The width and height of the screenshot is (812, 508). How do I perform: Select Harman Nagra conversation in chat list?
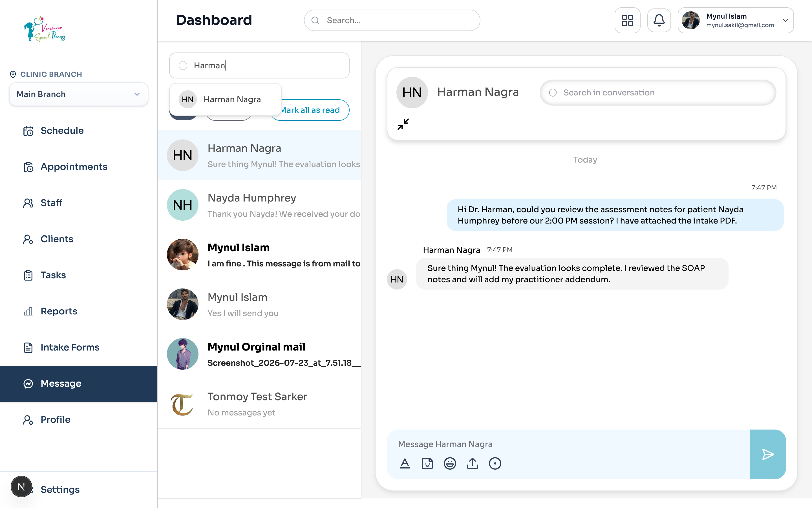pos(260,155)
